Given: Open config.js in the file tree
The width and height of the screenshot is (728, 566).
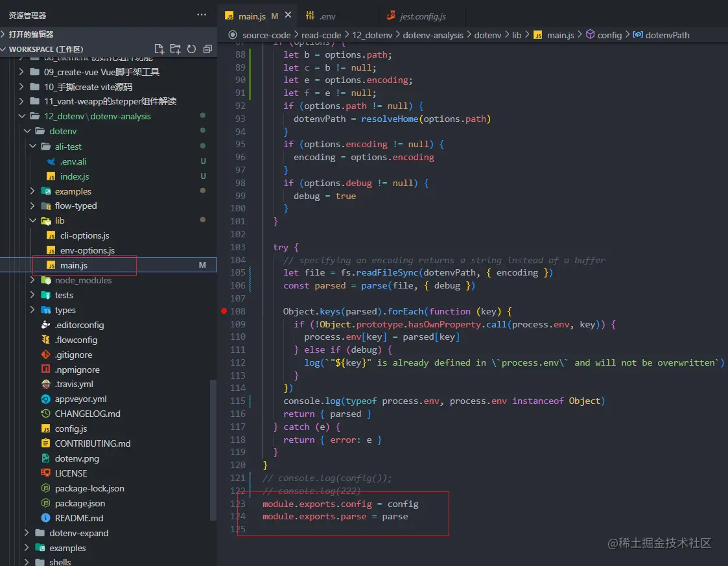Looking at the screenshot, I should [x=71, y=429].
